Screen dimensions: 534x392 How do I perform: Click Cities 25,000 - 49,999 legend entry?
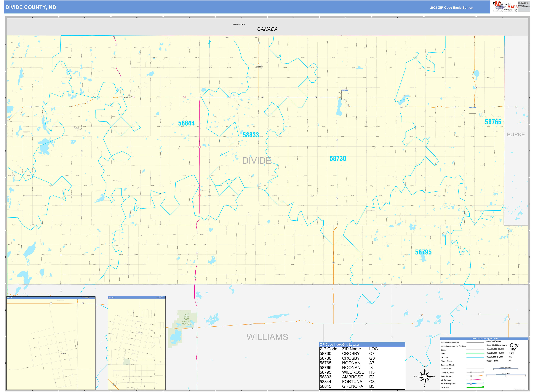point(495,353)
